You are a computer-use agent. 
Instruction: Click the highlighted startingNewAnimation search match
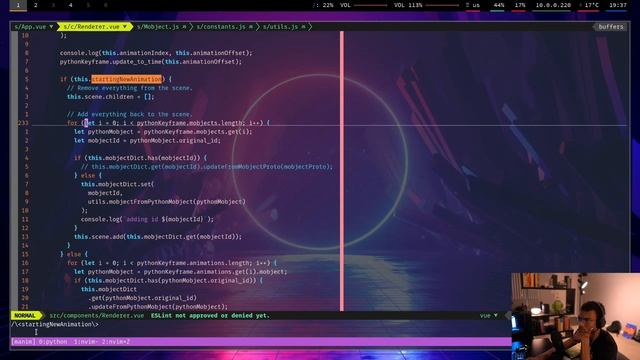click(x=127, y=79)
